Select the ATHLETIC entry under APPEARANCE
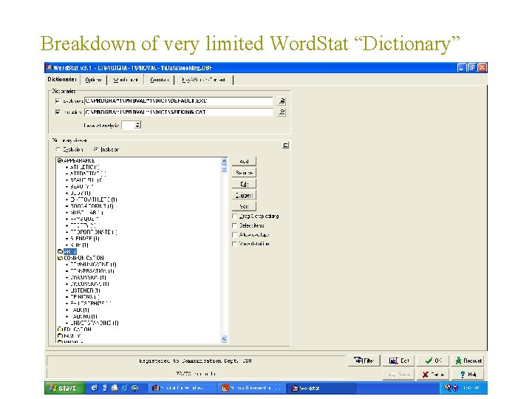 [x=84, y=167]
